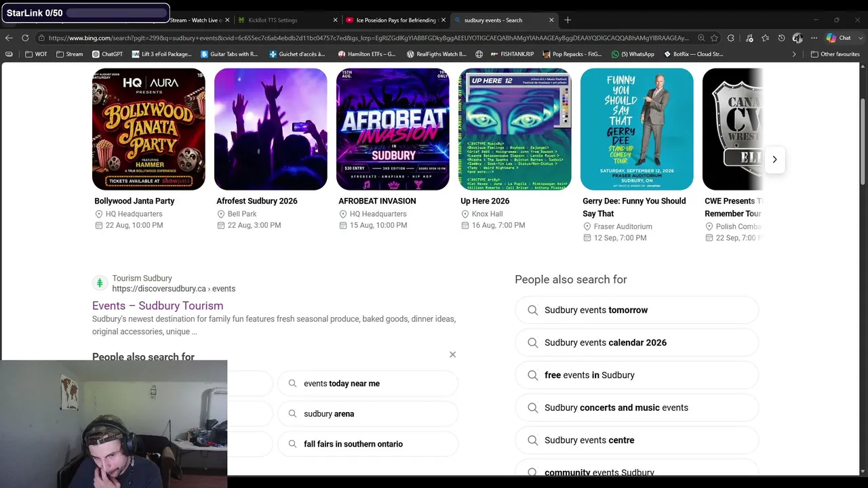Open a new browser tab
The height and width of the screenshot is (488, 868).
coord(568,20)
